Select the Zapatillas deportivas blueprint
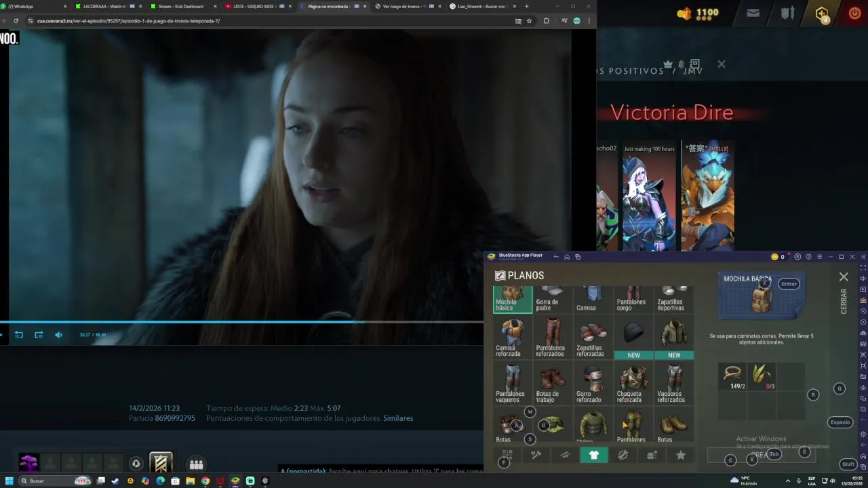 (673, 299)
